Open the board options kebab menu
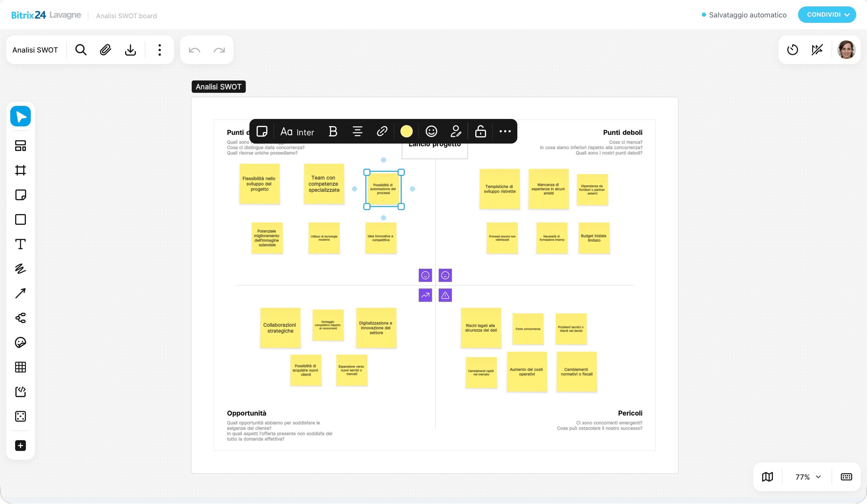 [x=159, y=50]
